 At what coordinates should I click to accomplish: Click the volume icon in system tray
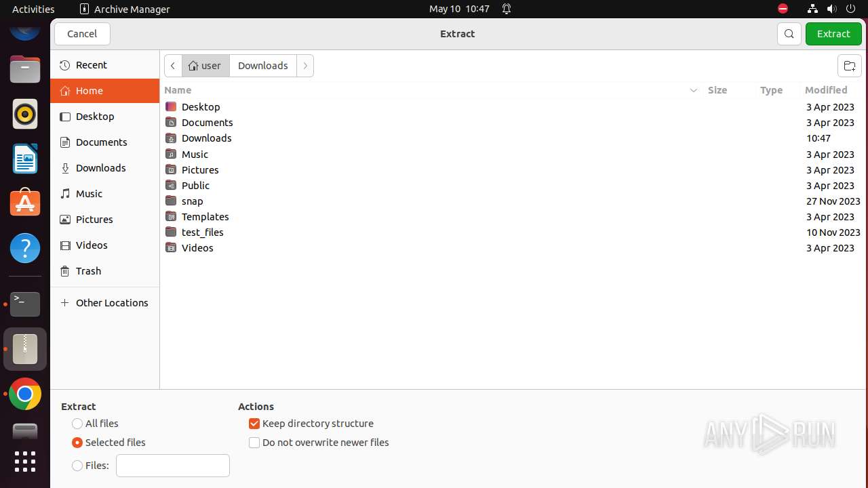coord(831,9)
